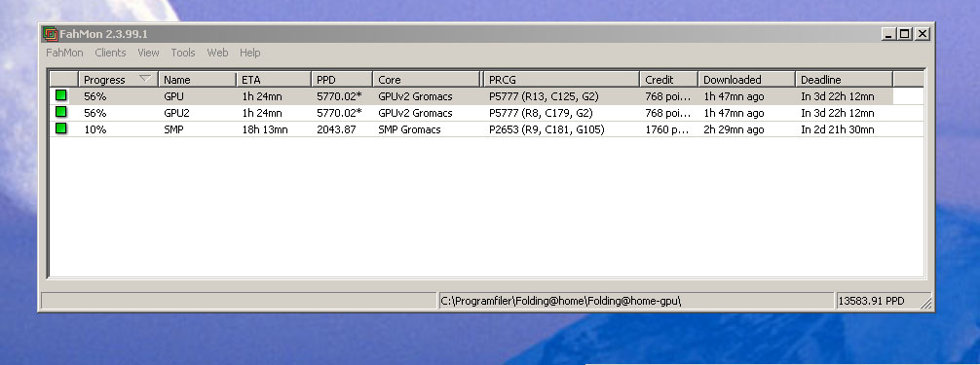980x365 pixels.
Task: Click the 2043.87 PPD value
Action: coord(336,129)
